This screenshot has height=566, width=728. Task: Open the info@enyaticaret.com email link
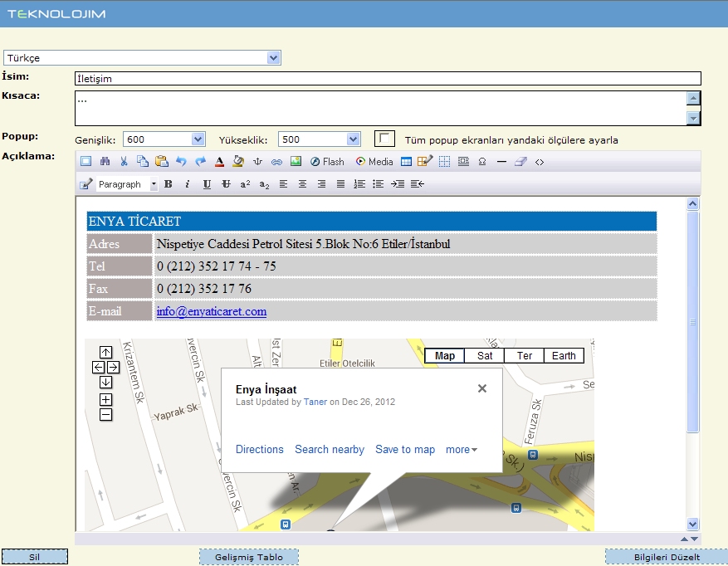211,311
